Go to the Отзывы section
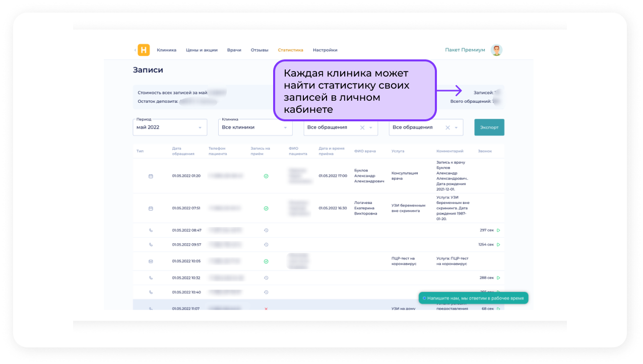Image resolution: width=643 pixels, height=364 pixels. (x=260, y=50)
